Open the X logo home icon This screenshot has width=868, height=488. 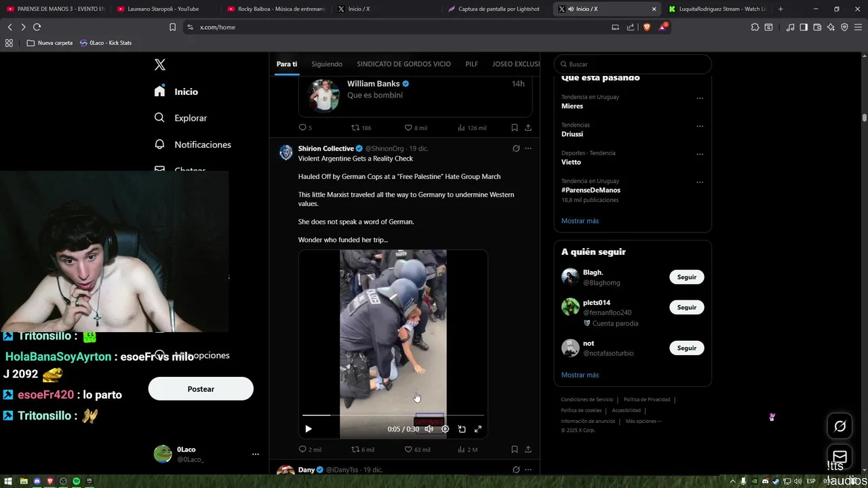pos(160,65)
